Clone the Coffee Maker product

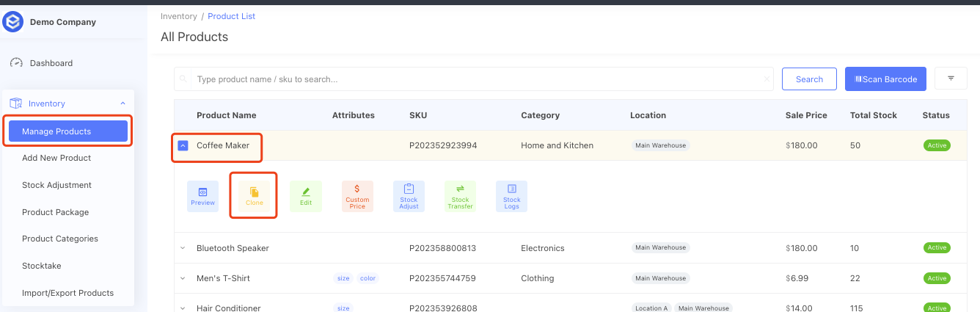(x=254, y=196)
